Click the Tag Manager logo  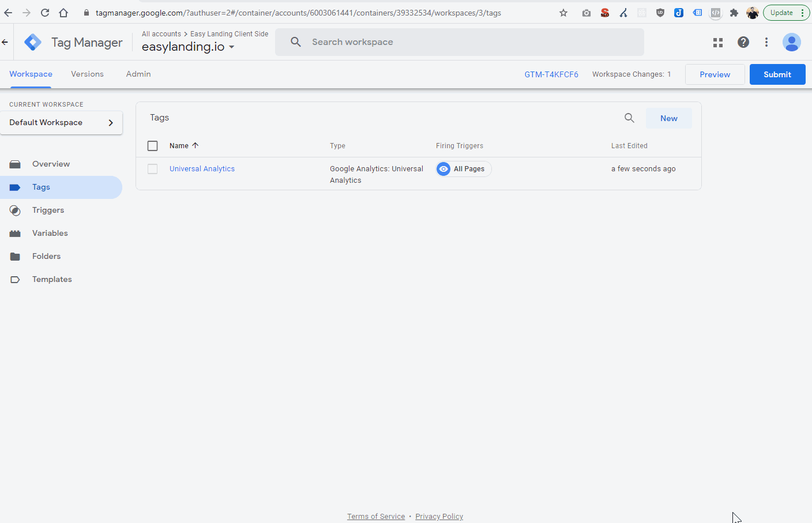click(x=33, y=42)
